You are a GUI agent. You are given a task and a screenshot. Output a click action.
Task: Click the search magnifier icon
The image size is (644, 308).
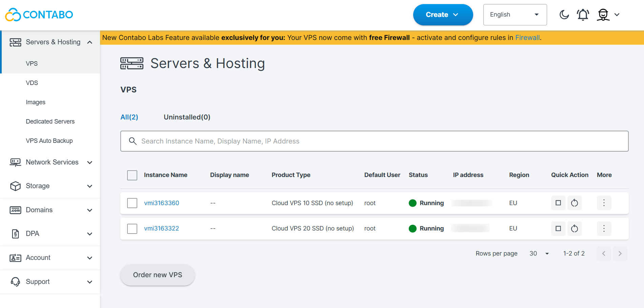[133, 141]
